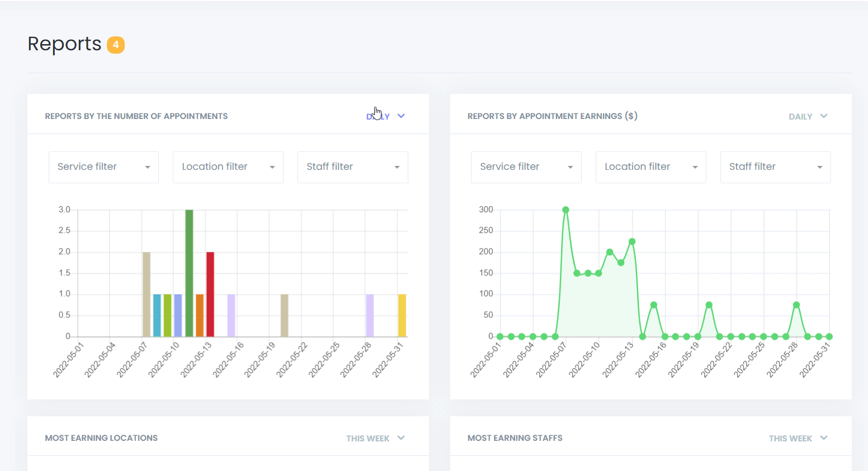Click the chevron next to DAILY on earnings chart
The height and width of the screenshot is (471, 868).
(823, 116)
